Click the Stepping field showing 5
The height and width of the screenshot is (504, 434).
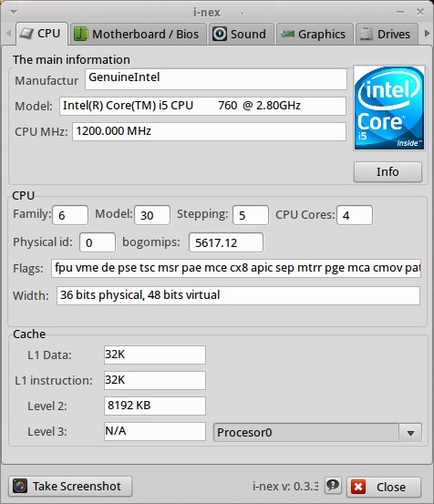click(251, 215)
